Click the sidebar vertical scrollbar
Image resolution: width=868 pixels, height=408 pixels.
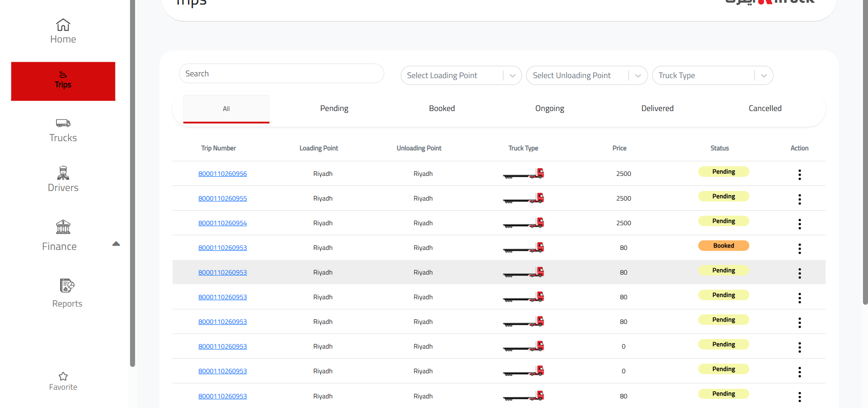[x=132, y=183]
